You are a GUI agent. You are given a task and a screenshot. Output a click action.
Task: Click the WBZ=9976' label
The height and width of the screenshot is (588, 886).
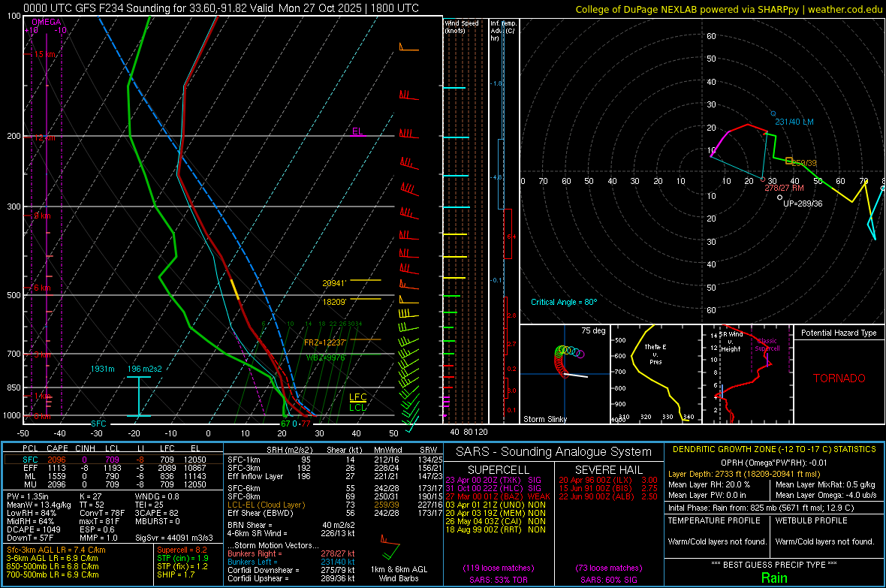(325, 357)
